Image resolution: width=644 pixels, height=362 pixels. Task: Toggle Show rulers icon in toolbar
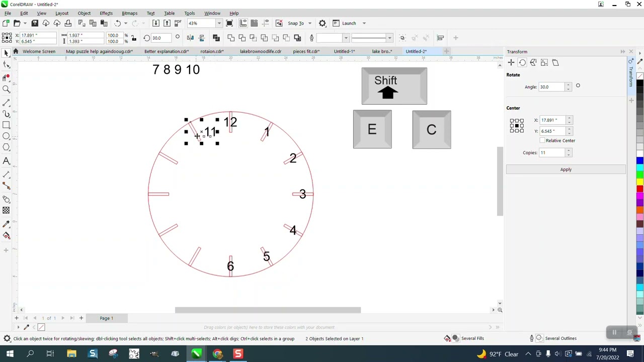[x=243, y=23]
